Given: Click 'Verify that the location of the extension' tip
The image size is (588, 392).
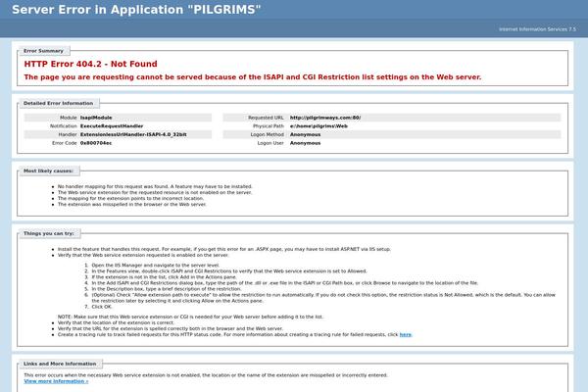Looking at the screenshot, I should [117, 323].
